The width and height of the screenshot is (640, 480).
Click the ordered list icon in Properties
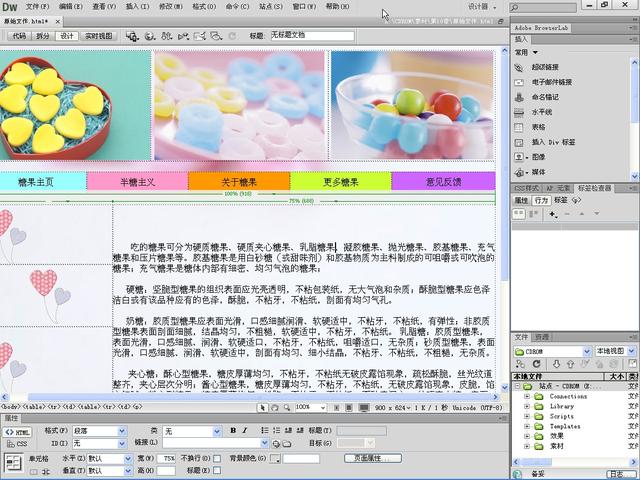tap(276, 430)
